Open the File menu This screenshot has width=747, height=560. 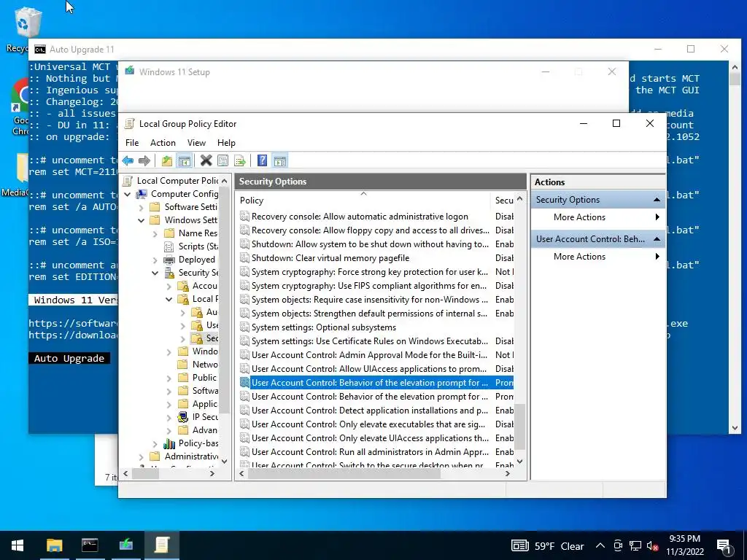tap(132, 143)
